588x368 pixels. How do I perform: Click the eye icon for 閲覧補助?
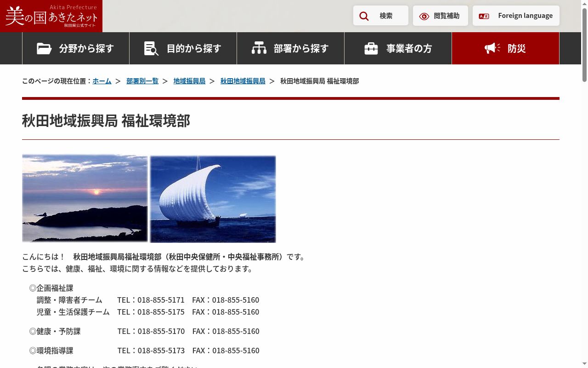click(x=424, y=16)
